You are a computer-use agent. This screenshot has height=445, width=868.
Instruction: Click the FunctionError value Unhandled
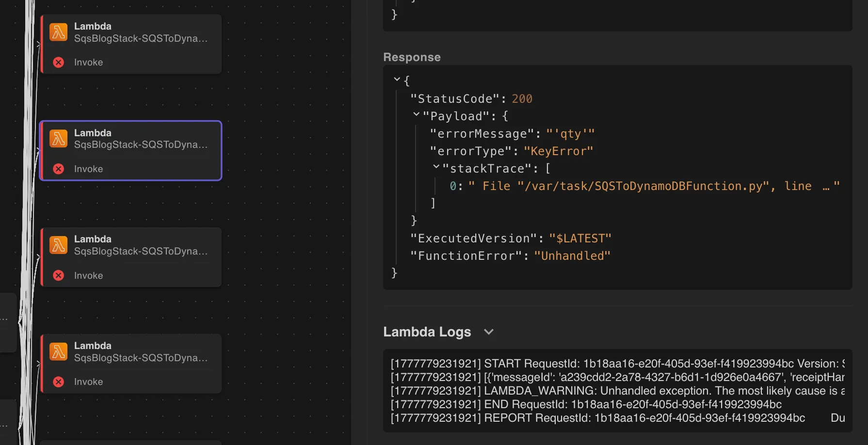tap(572, 256)
